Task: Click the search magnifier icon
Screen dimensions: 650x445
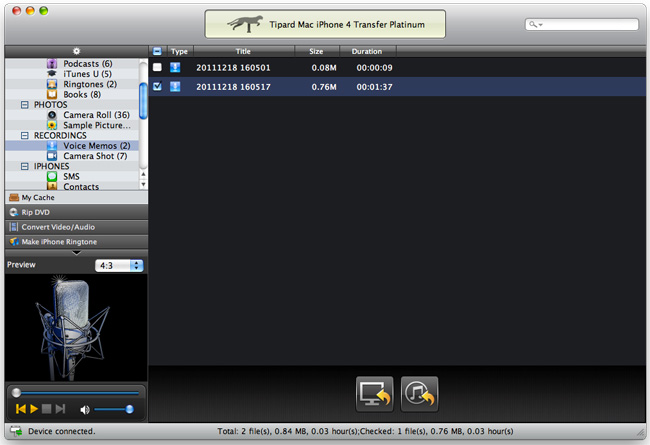Action: 535,24
